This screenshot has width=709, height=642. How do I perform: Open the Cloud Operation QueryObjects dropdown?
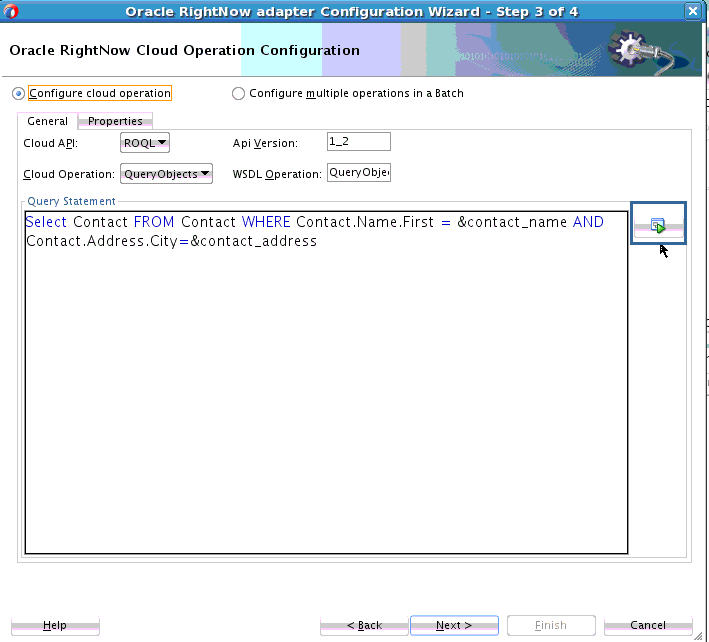tap(166, 174)
